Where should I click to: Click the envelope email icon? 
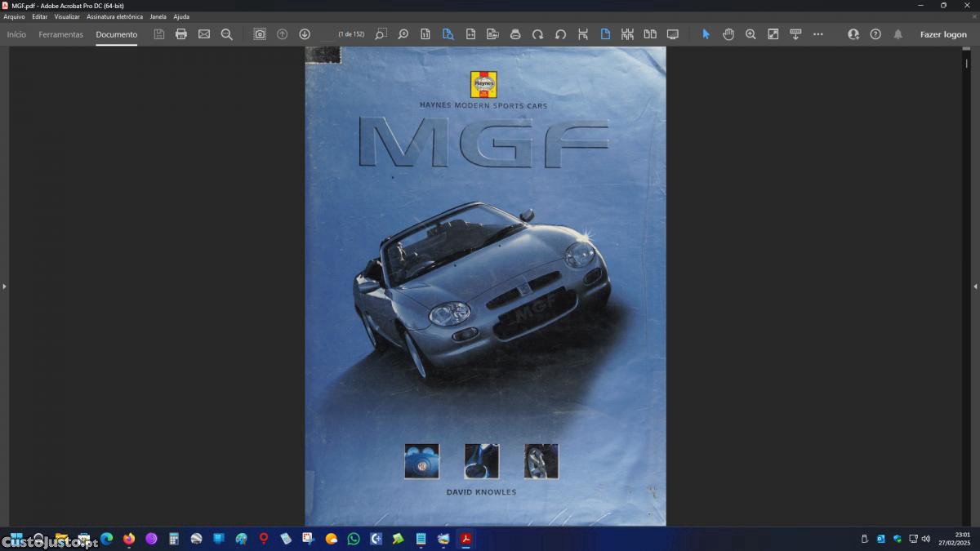(204, 34)
